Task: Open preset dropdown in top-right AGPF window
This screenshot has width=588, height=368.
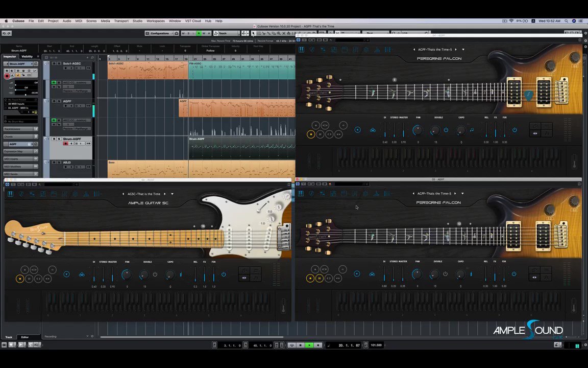Action: point(463,49)
